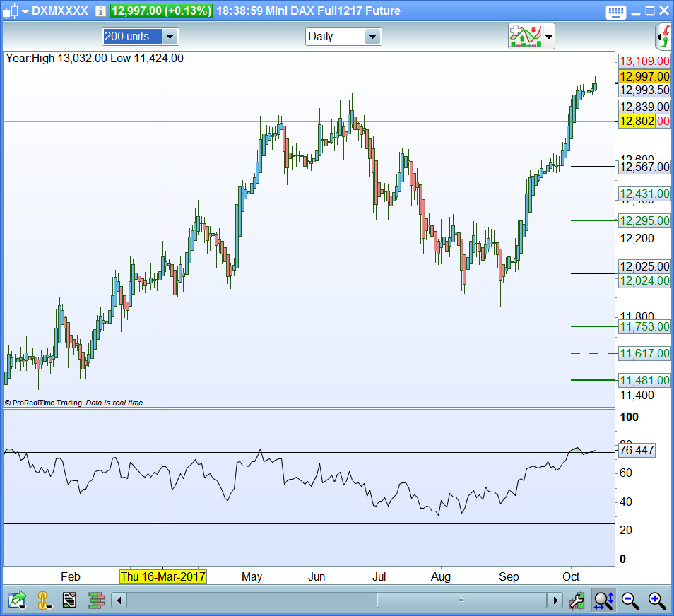Toggle the trading panel red-green arrows icon
Viewport: 674px width, 616px height.
click(x=665, y=37)
